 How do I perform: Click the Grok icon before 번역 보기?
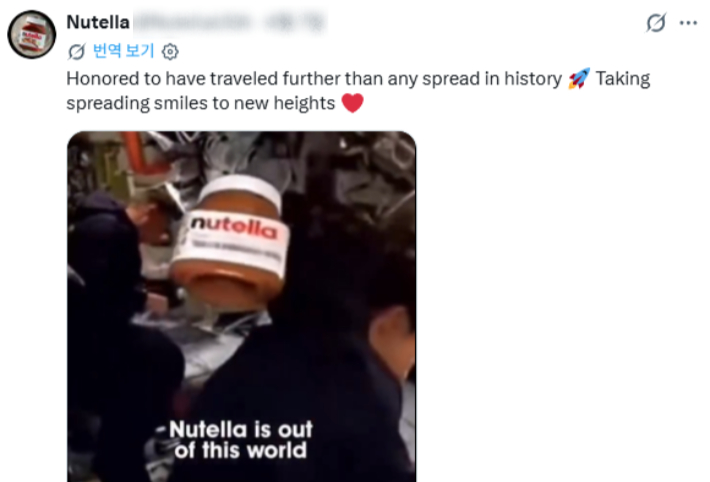pyautogui.click(x=76, y=51)
